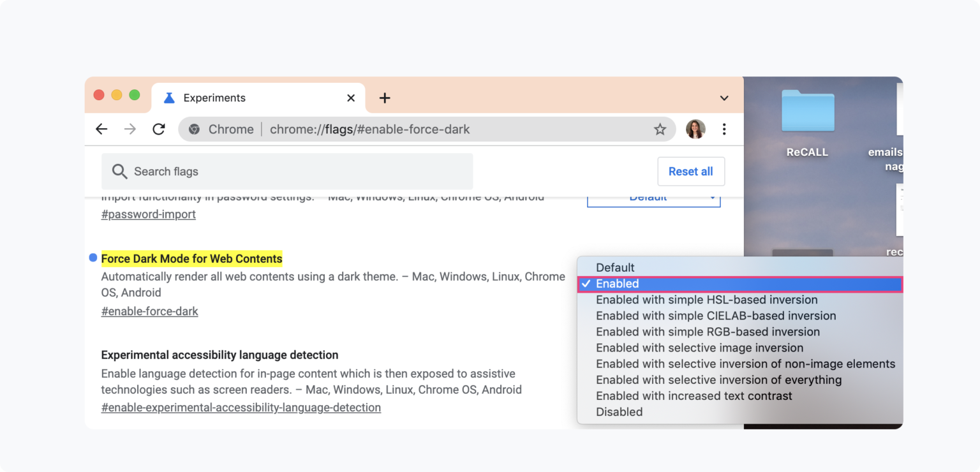Viewport: 980px width, 472px height.
Task: Click the Reset all button
Action: (x=690, y=172)
